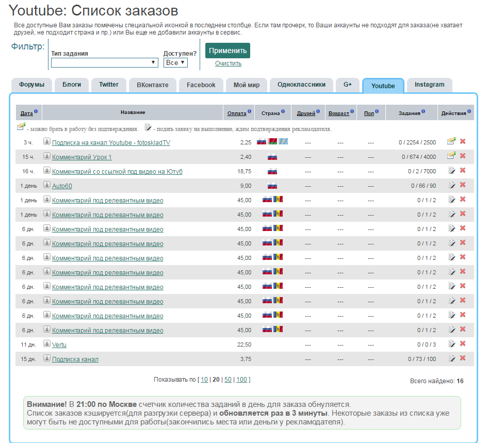
Task: Open info icon beside Комментарий Урок 1
Action: tap(47, 156)
